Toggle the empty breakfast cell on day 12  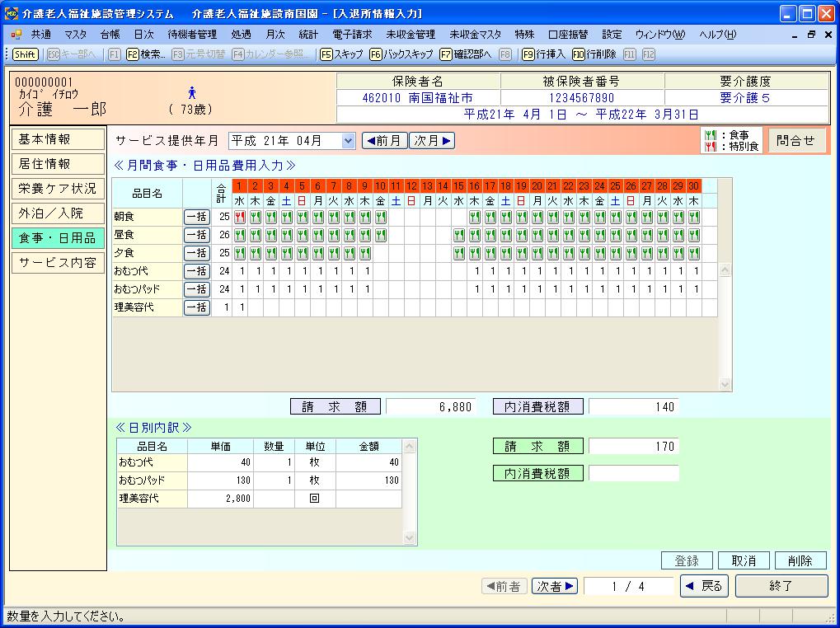click(411, 218)
